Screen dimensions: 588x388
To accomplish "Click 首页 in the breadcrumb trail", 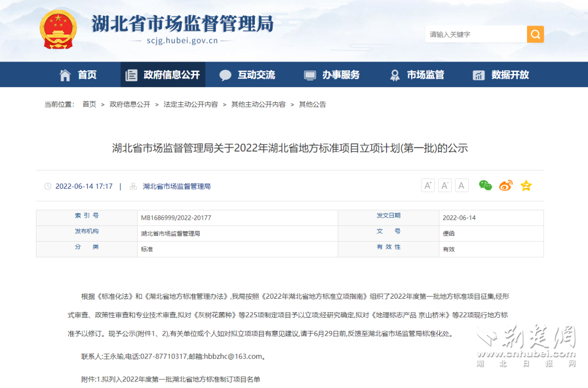I will pos(89,104).
